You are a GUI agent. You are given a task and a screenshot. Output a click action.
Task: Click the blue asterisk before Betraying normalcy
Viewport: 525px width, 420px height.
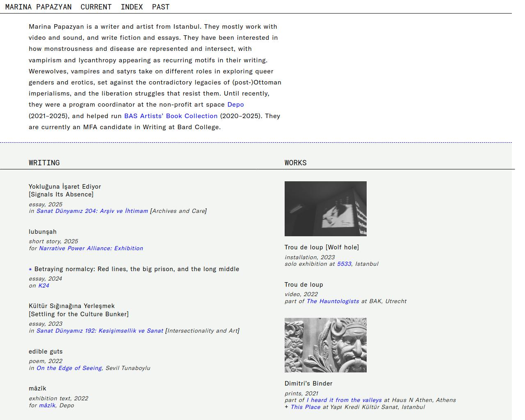[x=30, y=269]
